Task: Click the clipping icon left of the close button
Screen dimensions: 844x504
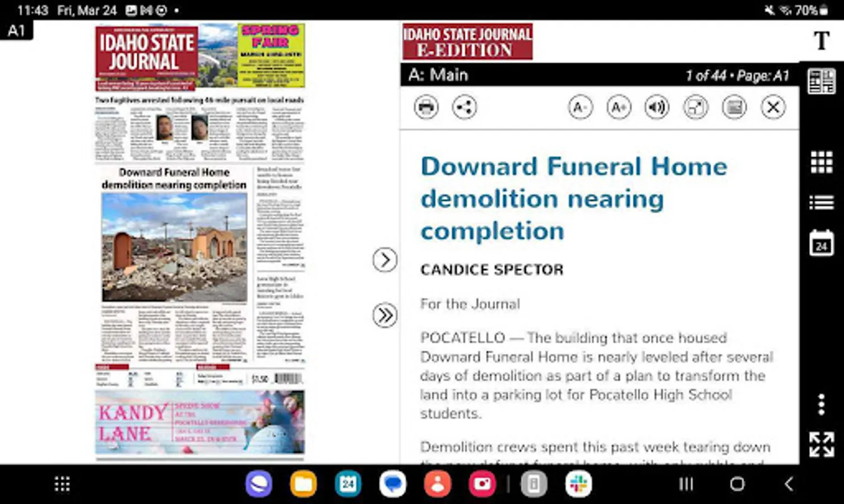Action: coord(734,107)
